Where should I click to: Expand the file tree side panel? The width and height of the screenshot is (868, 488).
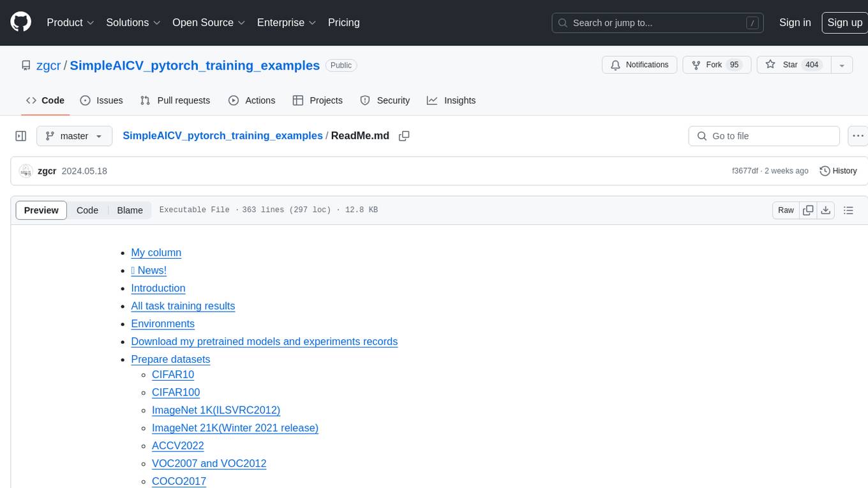(x=21, y=136)
